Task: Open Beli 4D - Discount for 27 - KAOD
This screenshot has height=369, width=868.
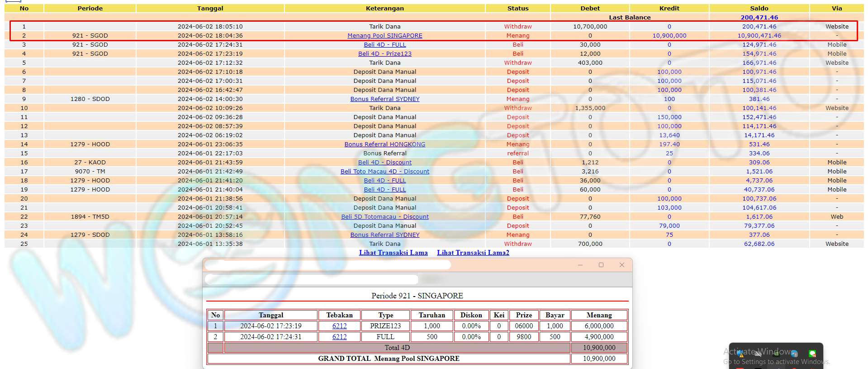Action: 384,163
